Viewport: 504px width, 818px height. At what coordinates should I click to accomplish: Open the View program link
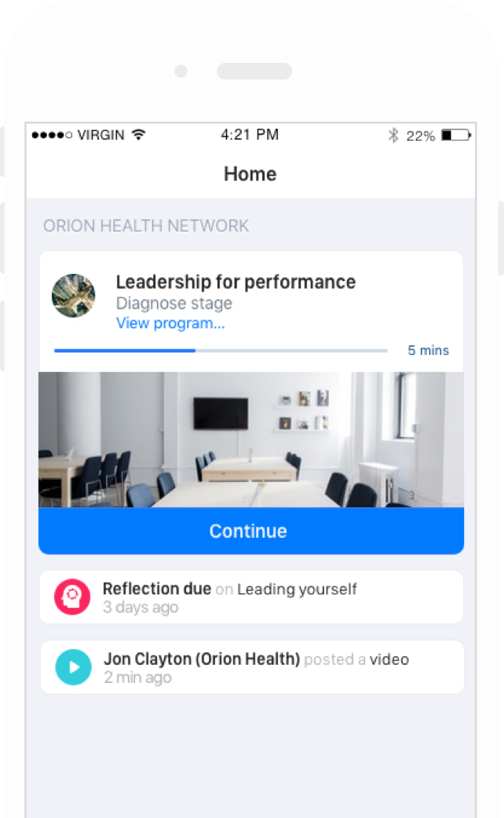pos(170,323)
